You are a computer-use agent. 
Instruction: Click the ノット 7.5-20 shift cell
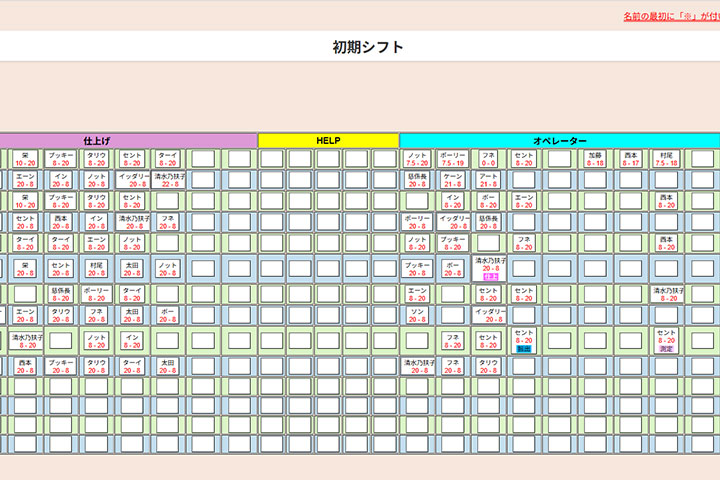(418, 158)
